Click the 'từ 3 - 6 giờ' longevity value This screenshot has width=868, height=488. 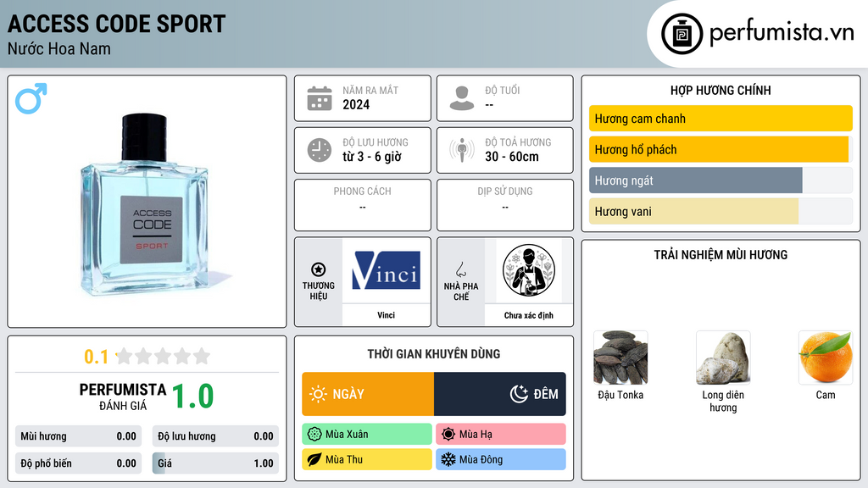coord(372,157)
